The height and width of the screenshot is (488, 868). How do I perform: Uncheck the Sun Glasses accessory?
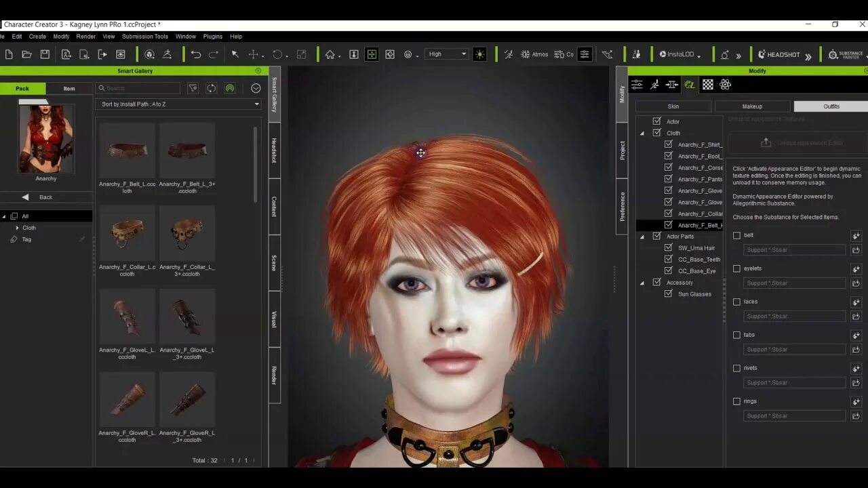coord(669,293)
